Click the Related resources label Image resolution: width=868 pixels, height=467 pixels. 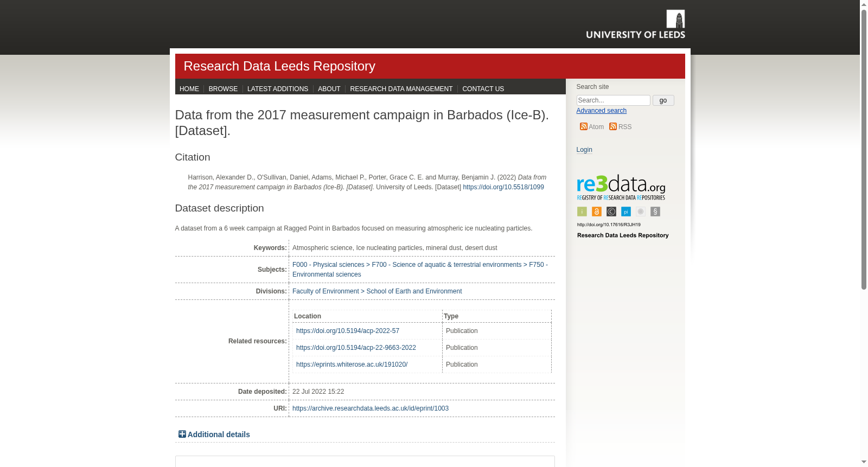[258, 341]
